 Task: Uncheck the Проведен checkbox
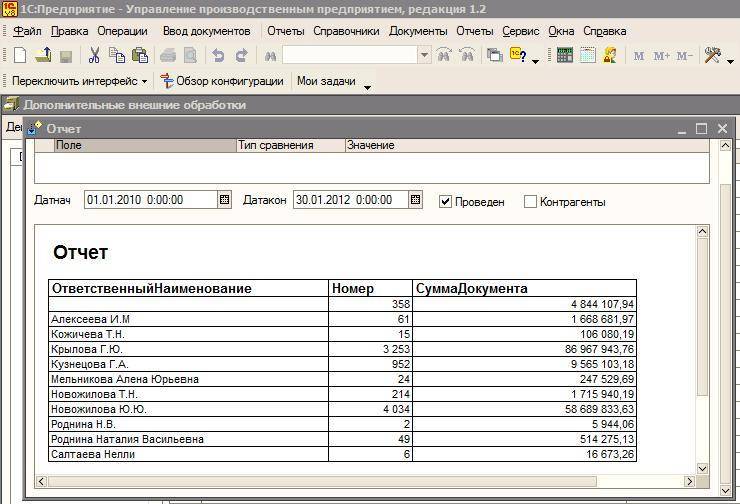(x=446, y=201)
